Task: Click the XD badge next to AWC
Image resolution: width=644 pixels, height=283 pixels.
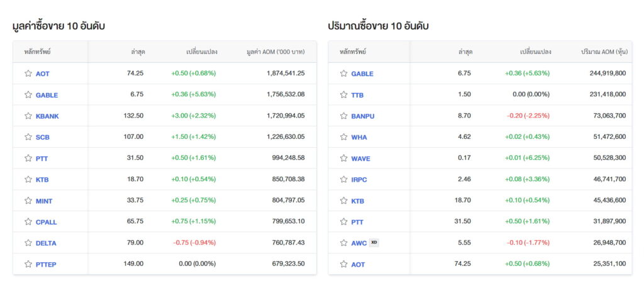Action: tap(374, 243)
